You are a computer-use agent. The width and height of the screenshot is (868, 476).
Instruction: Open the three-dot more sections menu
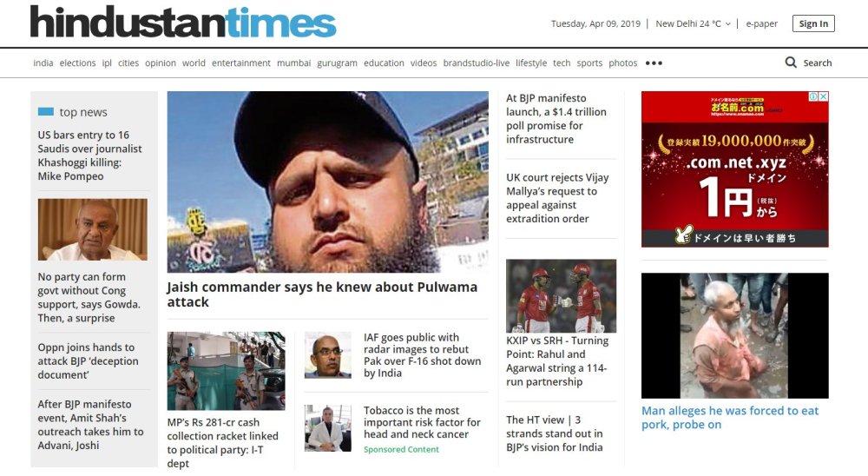click(654, 63)
